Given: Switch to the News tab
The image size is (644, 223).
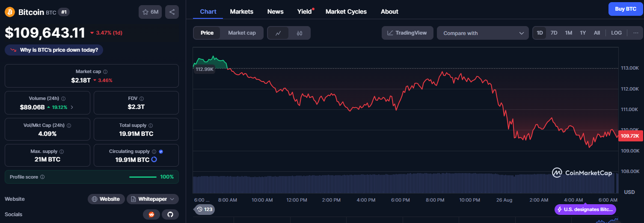Looking at the screenshot, I should pyautogui.click(x=275, y=12).
